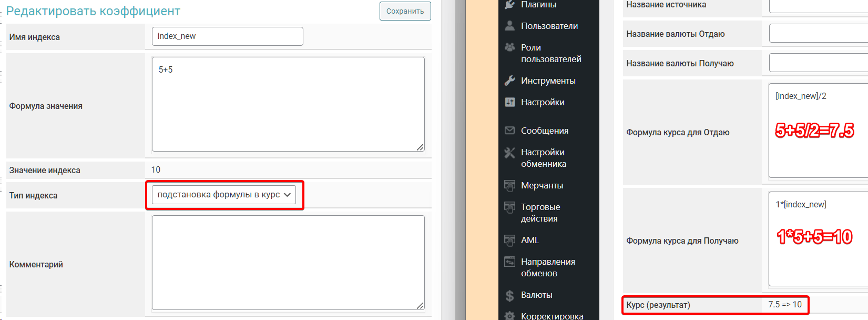Click the exchanger settings crossed-tools icon
868x320 pixels.
(509, 153)
